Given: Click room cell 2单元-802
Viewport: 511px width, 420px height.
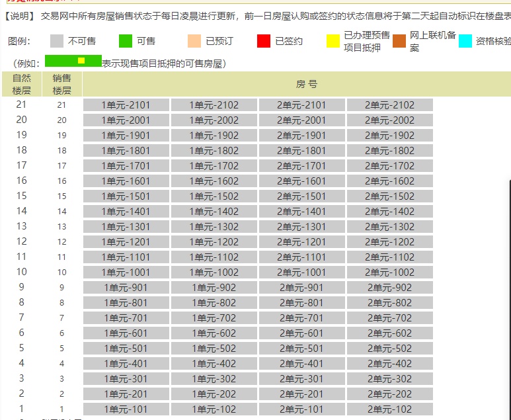Looking at the screenshot, I should tap(390, 303).
